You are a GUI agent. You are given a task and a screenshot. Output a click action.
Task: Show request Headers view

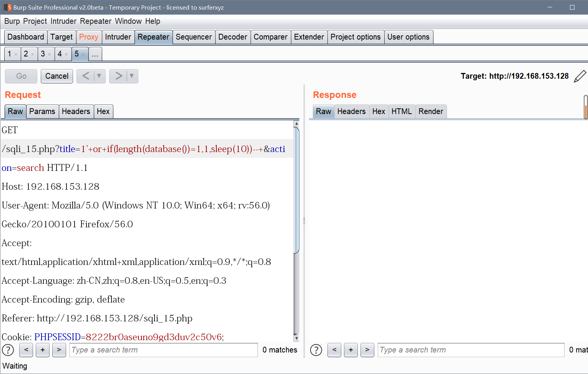tap(76, 111)
